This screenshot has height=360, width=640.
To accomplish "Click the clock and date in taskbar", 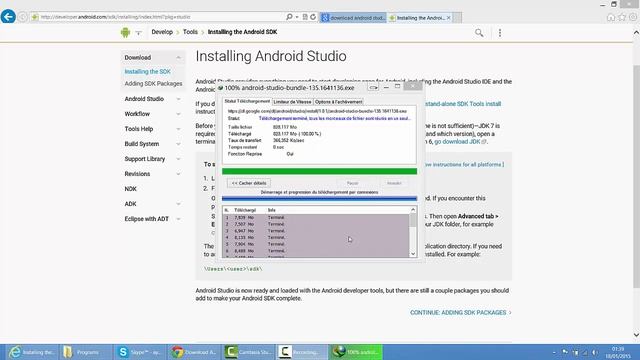I will [x=618, y=353].
